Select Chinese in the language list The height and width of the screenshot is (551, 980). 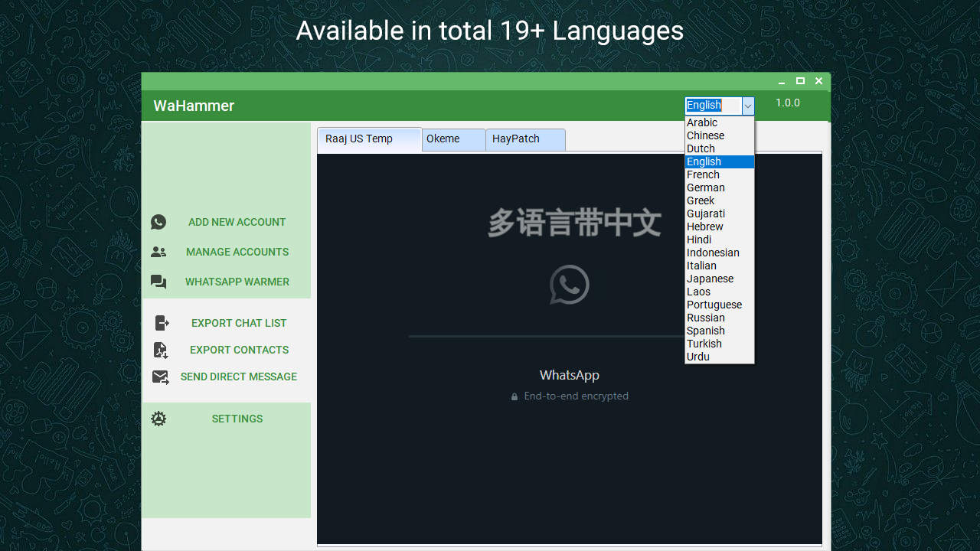[x=720, y=135]
